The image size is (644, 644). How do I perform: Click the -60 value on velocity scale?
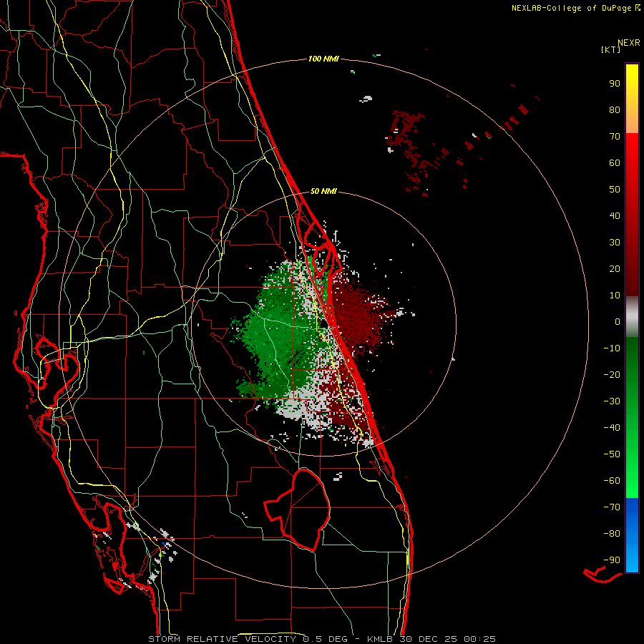click(612, 481)
